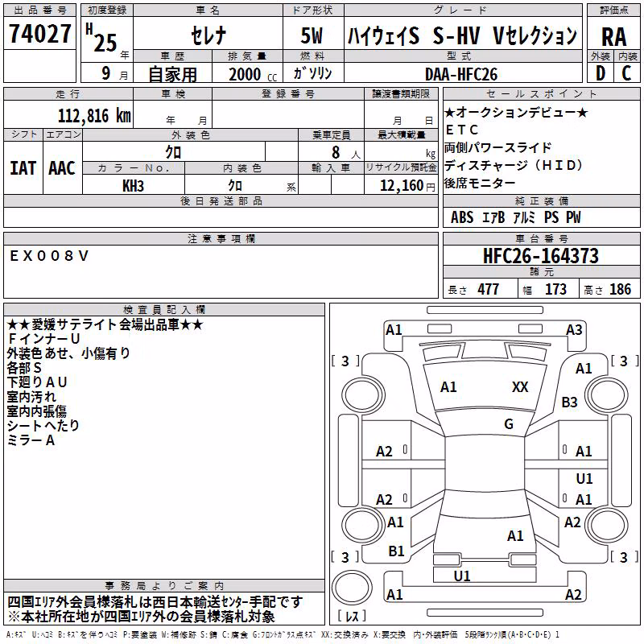Click the spare tire circle above レス
Screen dimensions: 644x644
click(352, 588)
